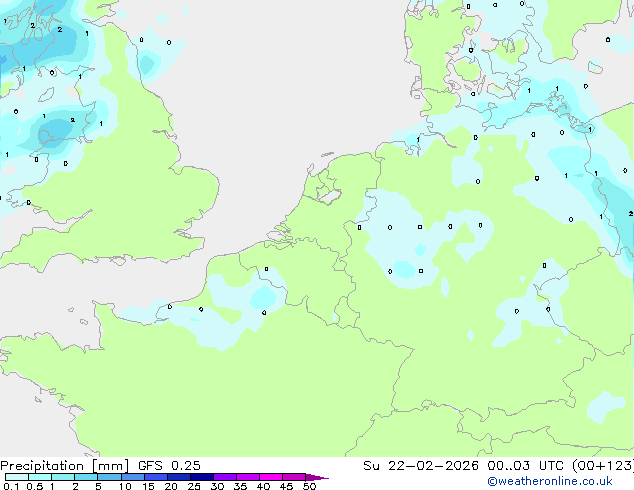The height and width of the screenshot is (490, 634).
Task: Choose the 2–5 mm legend swatch
Action: pos(86,477)
